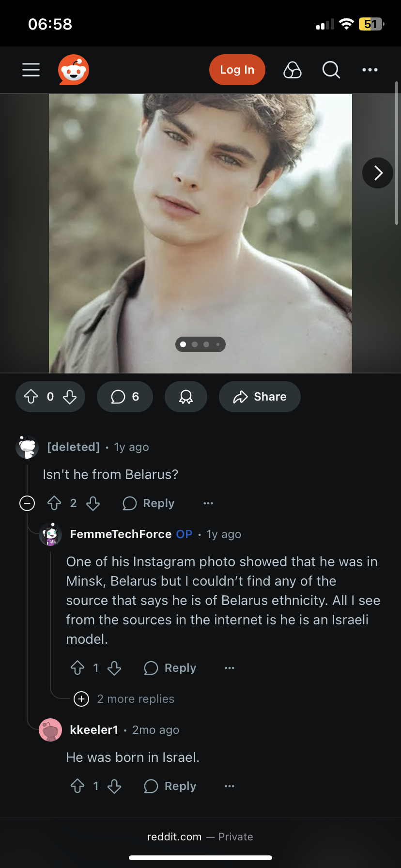Downvote FemmeTechForce's comment
The image size is (401, 868).
[114, 668]
